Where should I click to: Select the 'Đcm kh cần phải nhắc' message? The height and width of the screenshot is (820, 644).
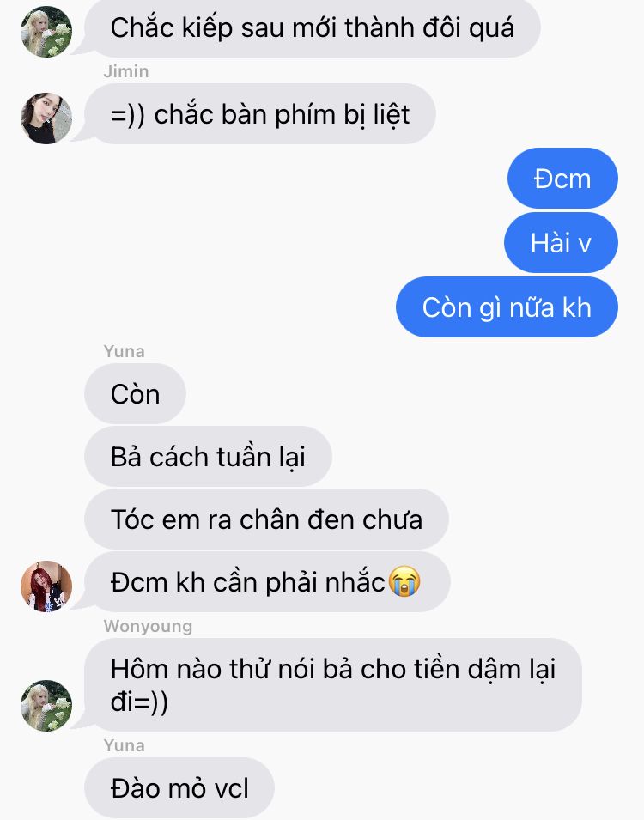coord(267,582)
